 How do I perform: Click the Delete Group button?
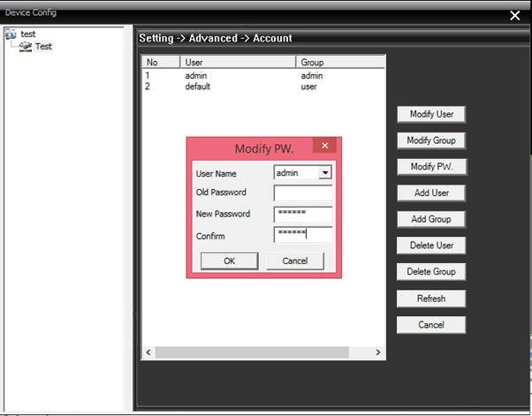[430, 272]
